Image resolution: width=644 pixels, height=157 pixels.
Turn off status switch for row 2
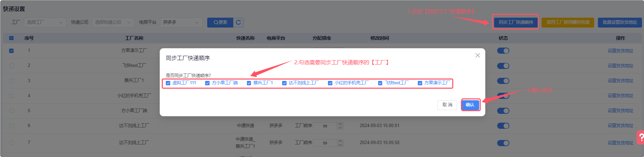pos(503,66)
